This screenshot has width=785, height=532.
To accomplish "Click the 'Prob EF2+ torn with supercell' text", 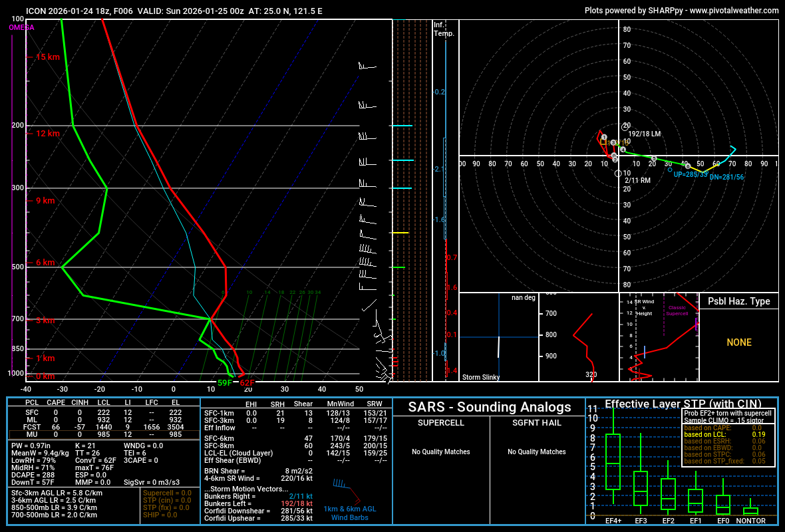I will (727, 414).
